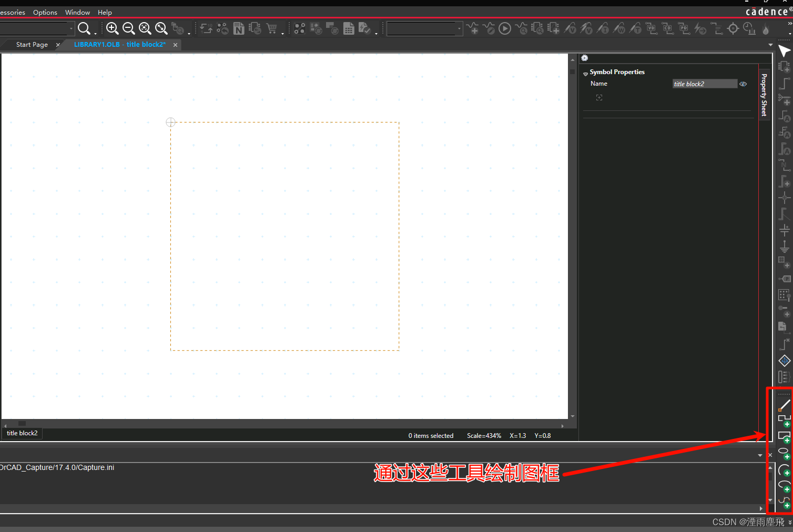Image resolution: width=793 pixels, height=532 pixels.
Task: Click the crosshair target toolbar icon
Action: 733,28
